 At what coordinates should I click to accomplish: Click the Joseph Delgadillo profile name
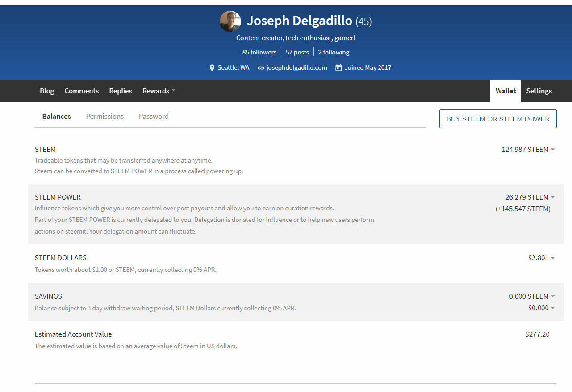[299, 21]
